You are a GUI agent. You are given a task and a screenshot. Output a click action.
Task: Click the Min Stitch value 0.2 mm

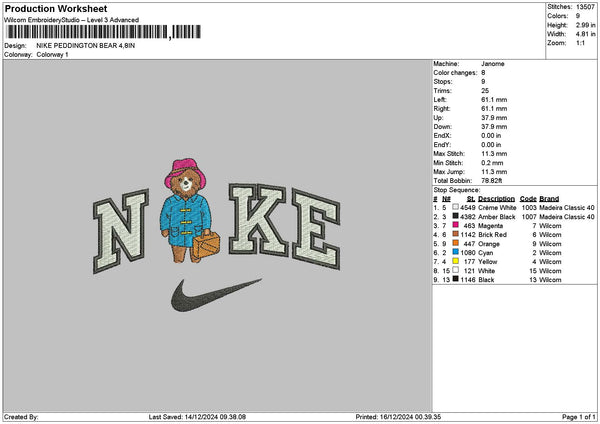point(492,163)
